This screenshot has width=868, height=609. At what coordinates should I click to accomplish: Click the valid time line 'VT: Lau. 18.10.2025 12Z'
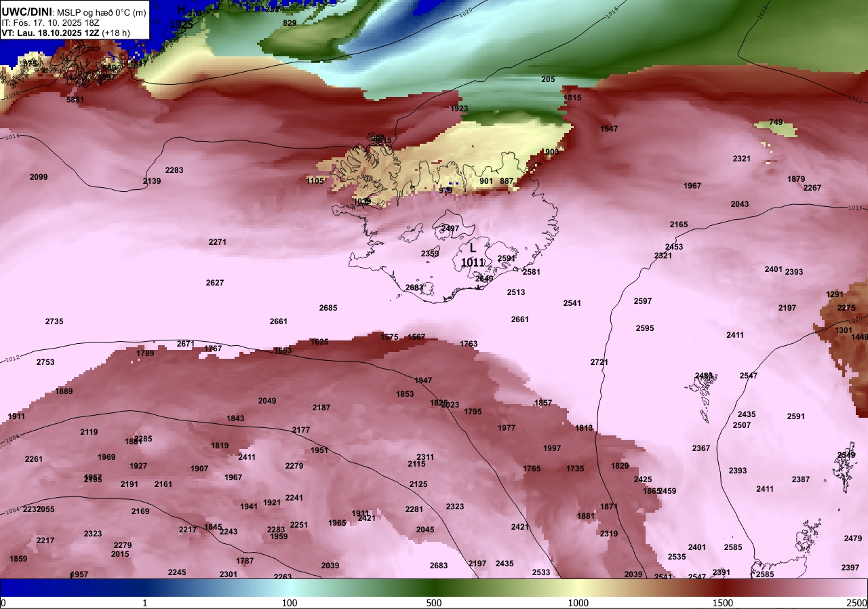click(x=50, y=32)
